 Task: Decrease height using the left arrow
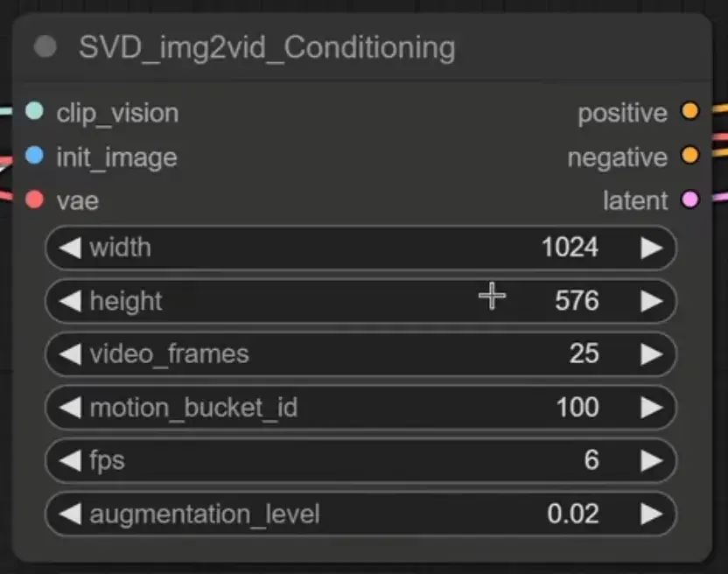[x=70, y=301]
